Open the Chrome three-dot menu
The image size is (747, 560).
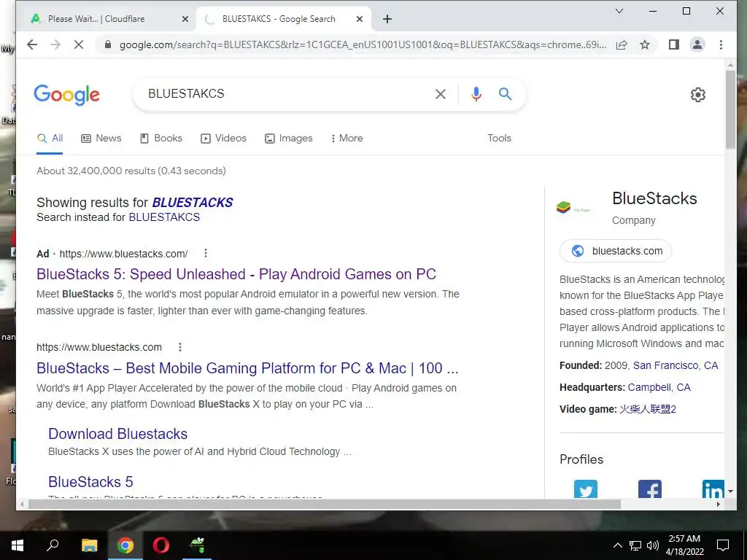tap(721, 44)
